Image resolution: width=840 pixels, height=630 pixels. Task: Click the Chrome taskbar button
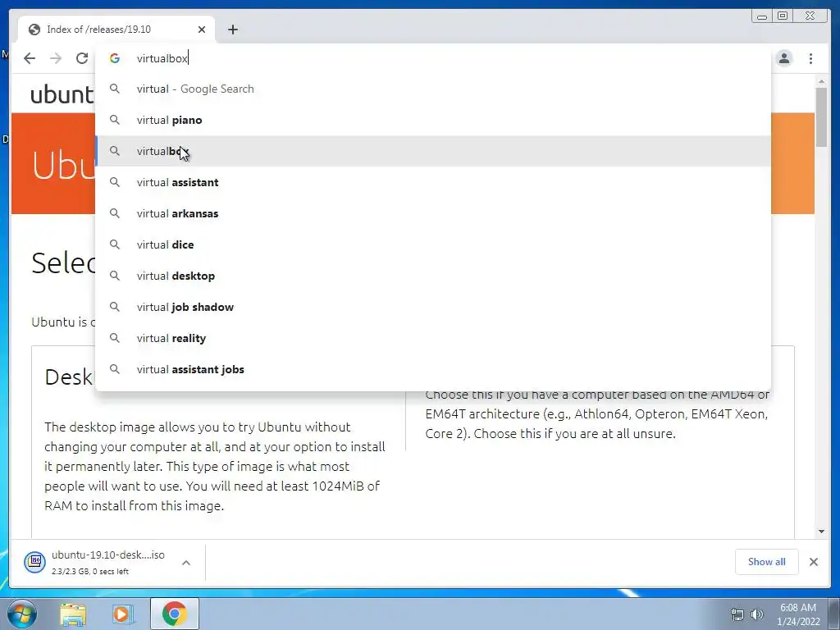point(175,614)
